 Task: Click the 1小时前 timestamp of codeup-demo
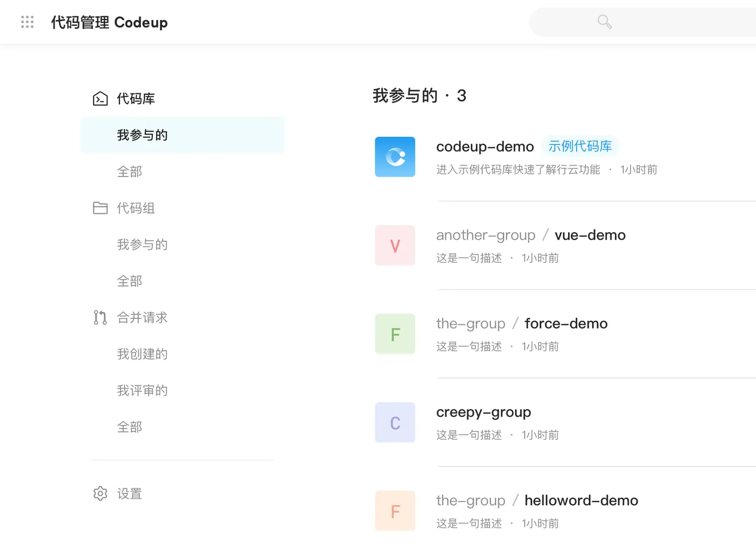(x=639, y=169)
